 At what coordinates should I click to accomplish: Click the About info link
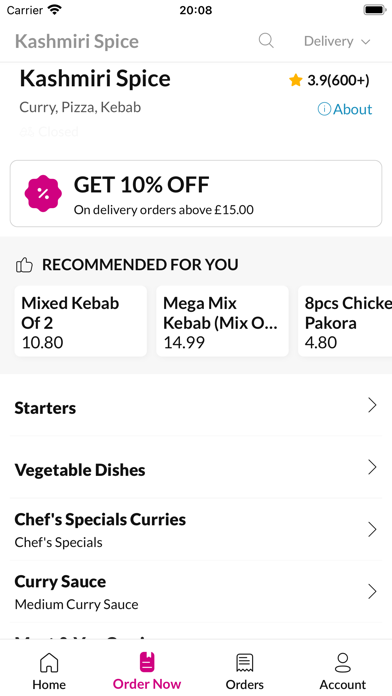(x=345, y=109)
